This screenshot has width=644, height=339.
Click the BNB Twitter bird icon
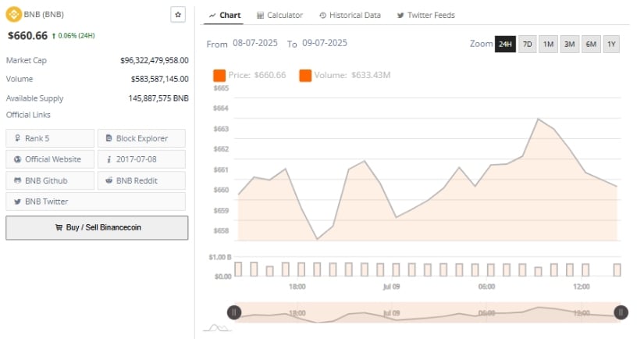pos(17,202)
